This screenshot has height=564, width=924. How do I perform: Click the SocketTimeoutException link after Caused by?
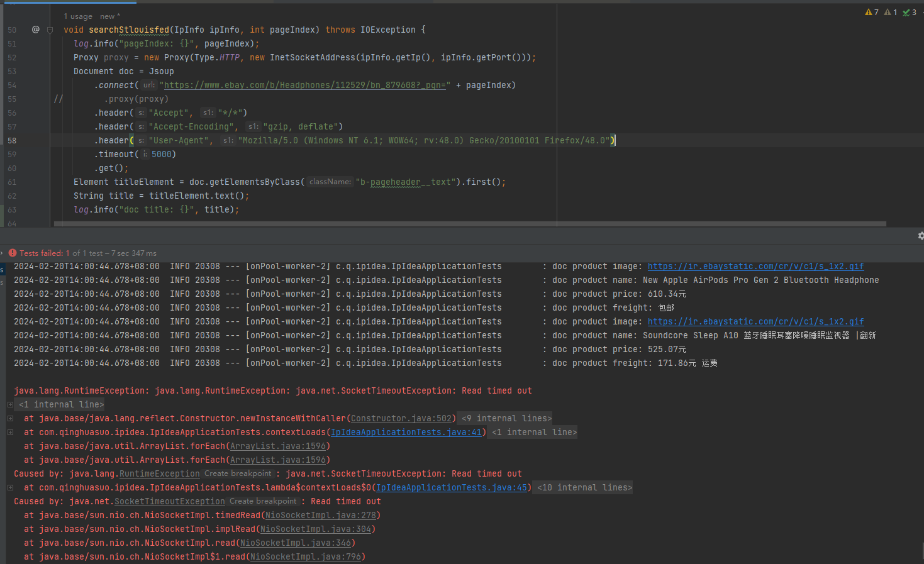pyautogui.click(x=169, y=501)
